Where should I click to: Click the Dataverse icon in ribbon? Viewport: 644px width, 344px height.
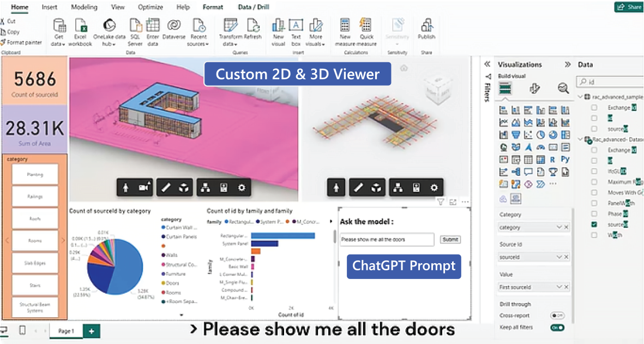[174, 26]
